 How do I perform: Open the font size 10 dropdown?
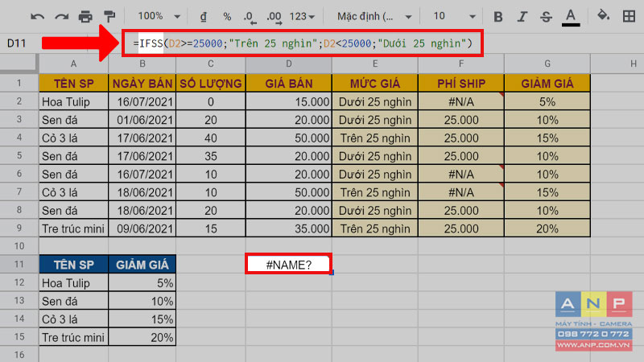454,16
